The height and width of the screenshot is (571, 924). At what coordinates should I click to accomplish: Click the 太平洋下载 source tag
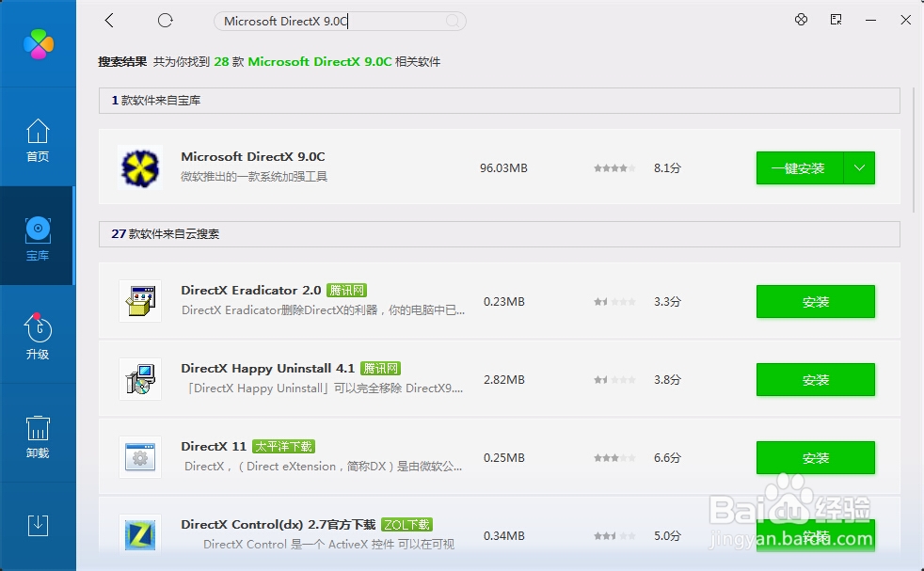pyautogui.click(x=283, y=447)
